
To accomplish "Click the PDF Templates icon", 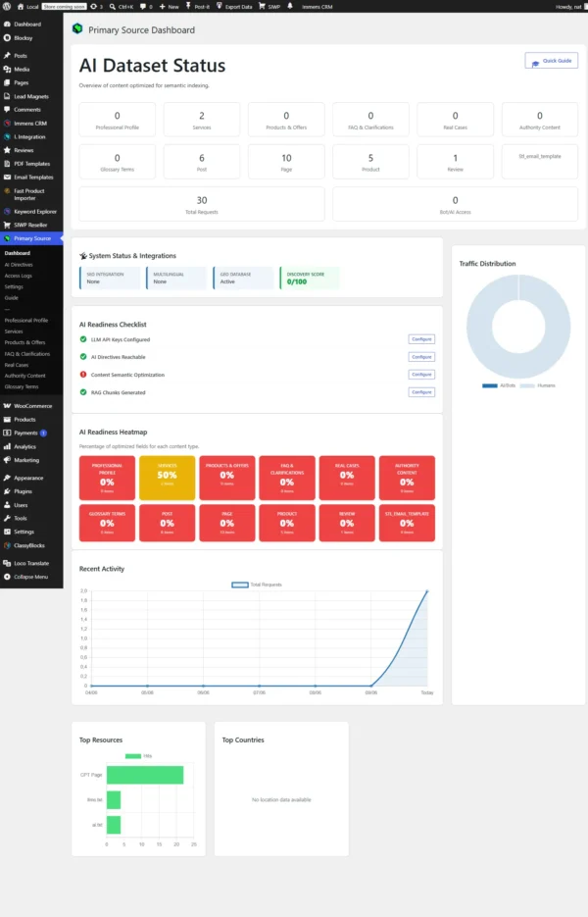I will click(x=7, y=164).
